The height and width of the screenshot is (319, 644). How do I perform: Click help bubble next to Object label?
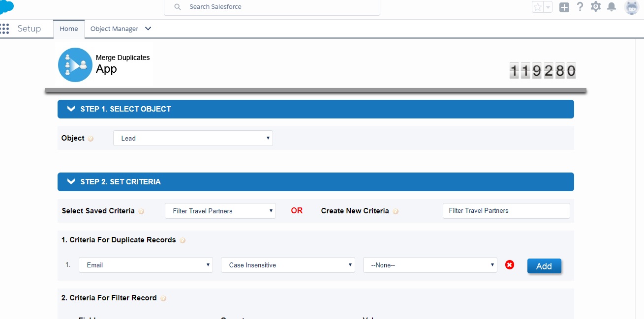coord(91,139)
